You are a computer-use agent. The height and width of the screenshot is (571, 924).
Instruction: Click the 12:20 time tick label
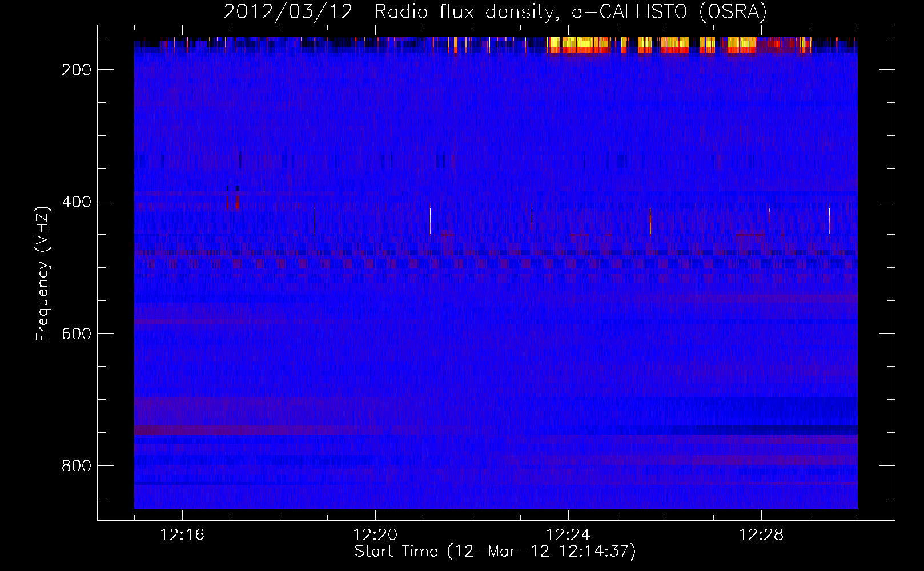click(x=375, y=535)
